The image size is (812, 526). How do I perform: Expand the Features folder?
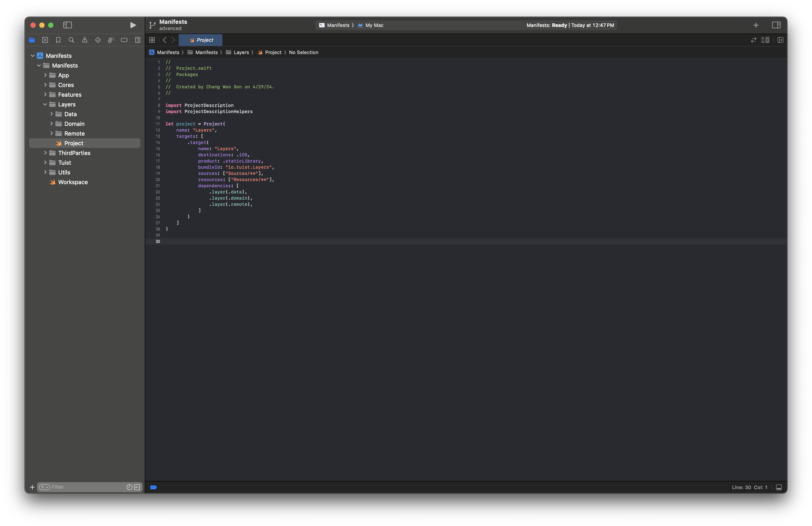45,95
